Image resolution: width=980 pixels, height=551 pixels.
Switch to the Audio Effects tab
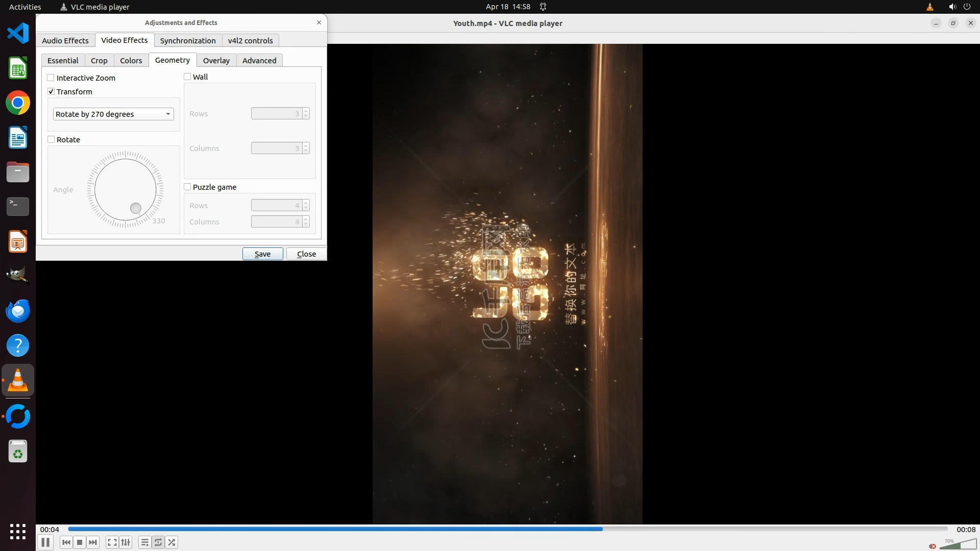pyautogui.click(x=65, y=41)
